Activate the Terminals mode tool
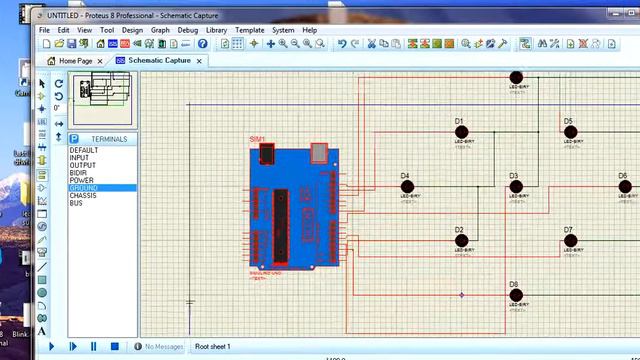 (x=42, y=175)
